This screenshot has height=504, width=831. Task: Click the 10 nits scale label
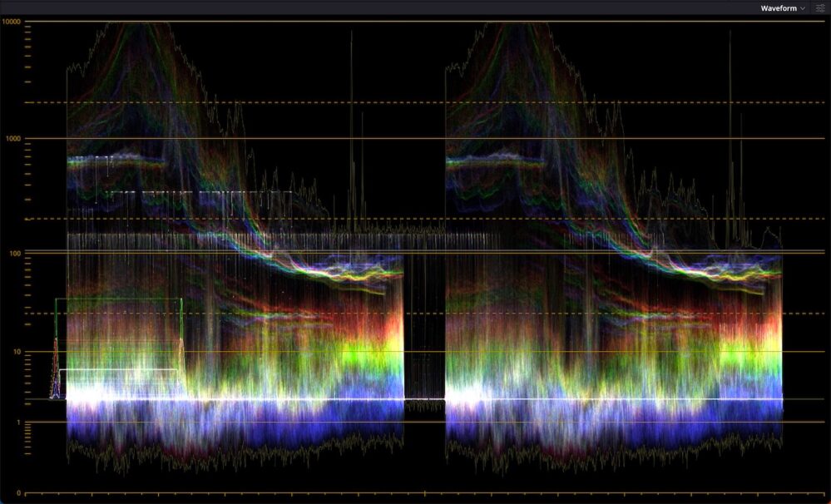coord(17,352)
